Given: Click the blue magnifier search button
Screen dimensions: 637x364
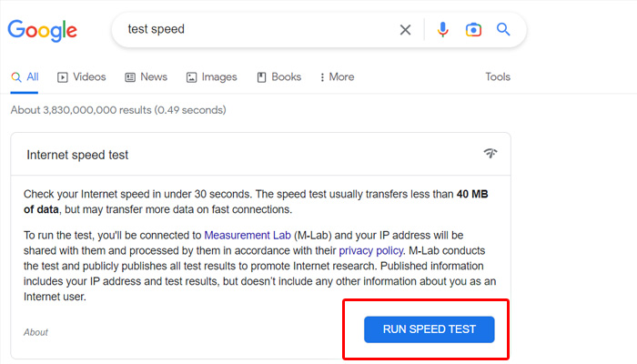Looking at the screenshot, I should pos(503,30).
